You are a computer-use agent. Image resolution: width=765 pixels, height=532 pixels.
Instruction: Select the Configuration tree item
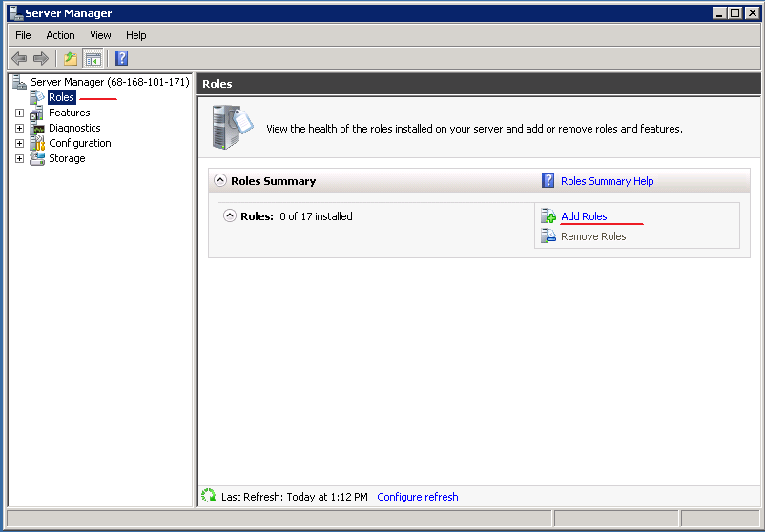pyautogui.click(x=80, y=143)
